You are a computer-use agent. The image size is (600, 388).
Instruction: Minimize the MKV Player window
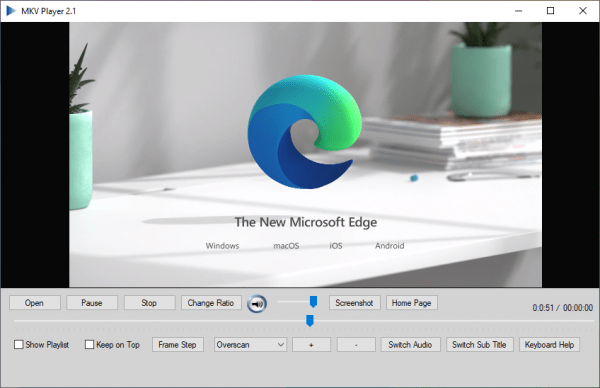pos(518,11)
